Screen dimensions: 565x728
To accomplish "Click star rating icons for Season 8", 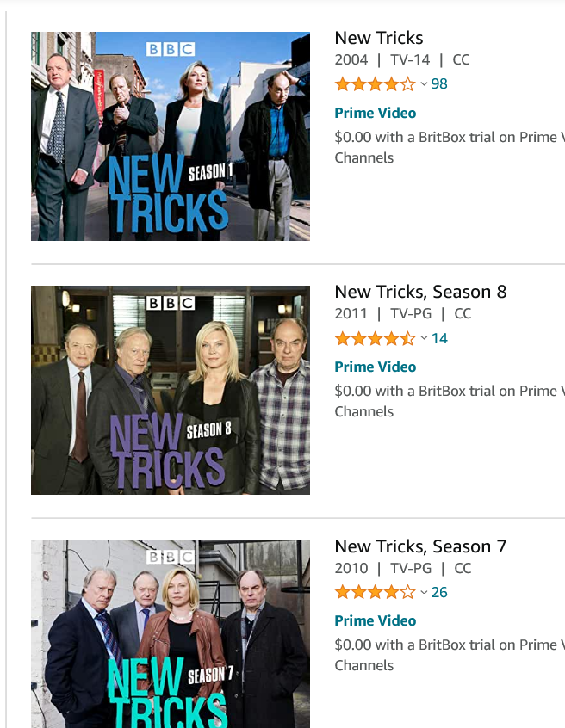I will [375, 338].
